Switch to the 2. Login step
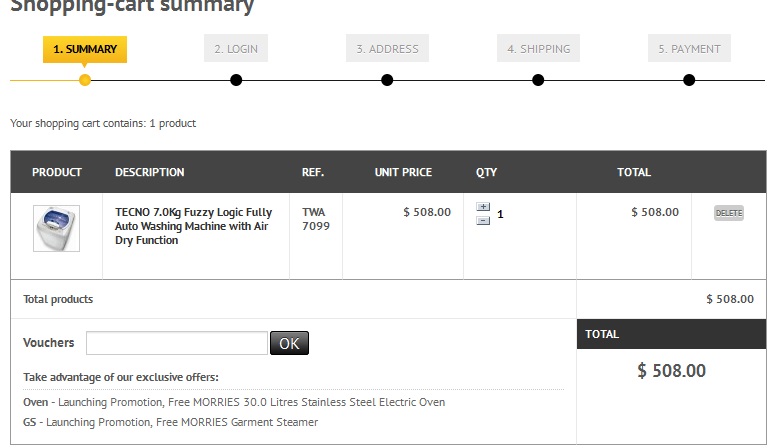 click(x=236, y=49)
